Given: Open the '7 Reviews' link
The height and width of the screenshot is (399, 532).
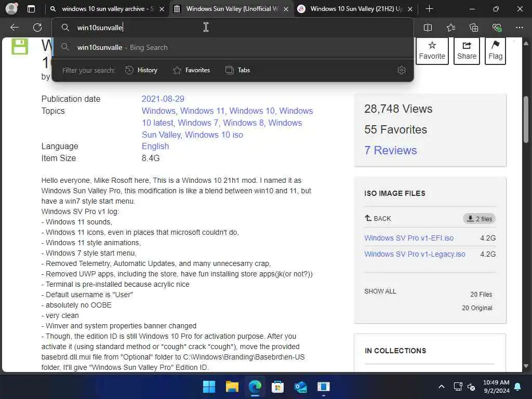Looking at the screenshot, I should [390, 150].
